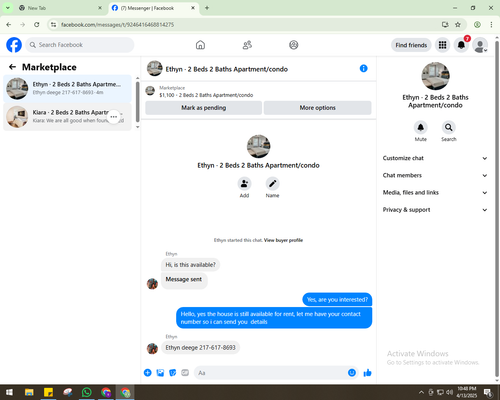The image size is (500, 400).
Task: Open the emoji picker in message box
Action: (x=352, y=373)
